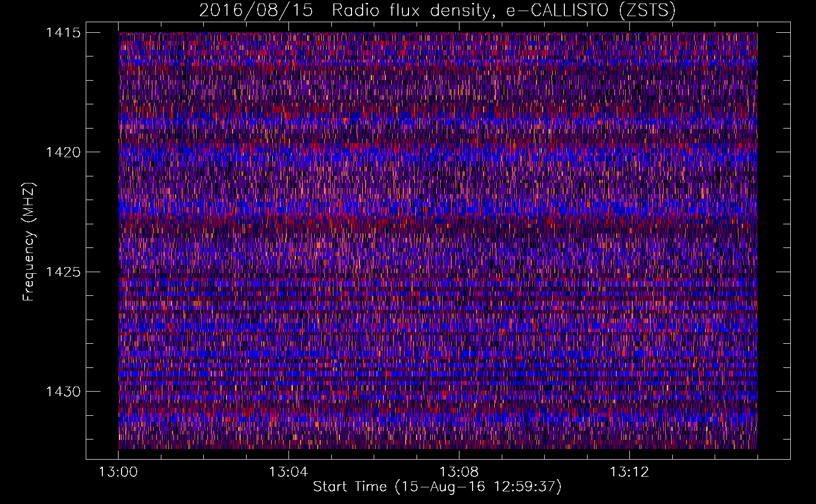The image size is (816, 504).
Task: Click the '1415' frequency axis label
Action: (63, 33)
